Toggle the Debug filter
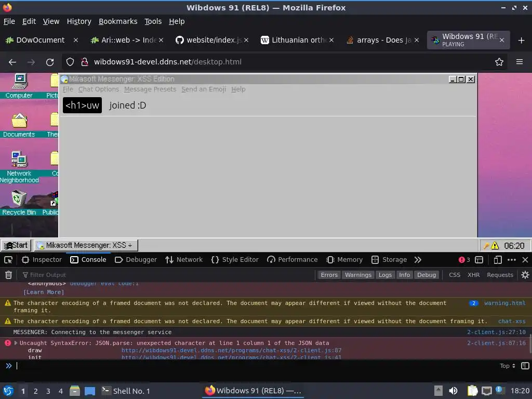The image size is (532, 399). (x=427, y=275)
